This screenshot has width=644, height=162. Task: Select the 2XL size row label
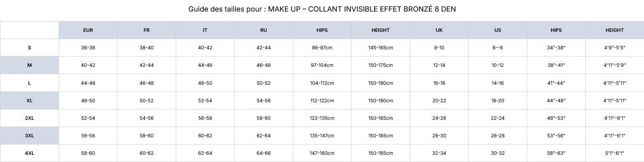click(29, 118)
